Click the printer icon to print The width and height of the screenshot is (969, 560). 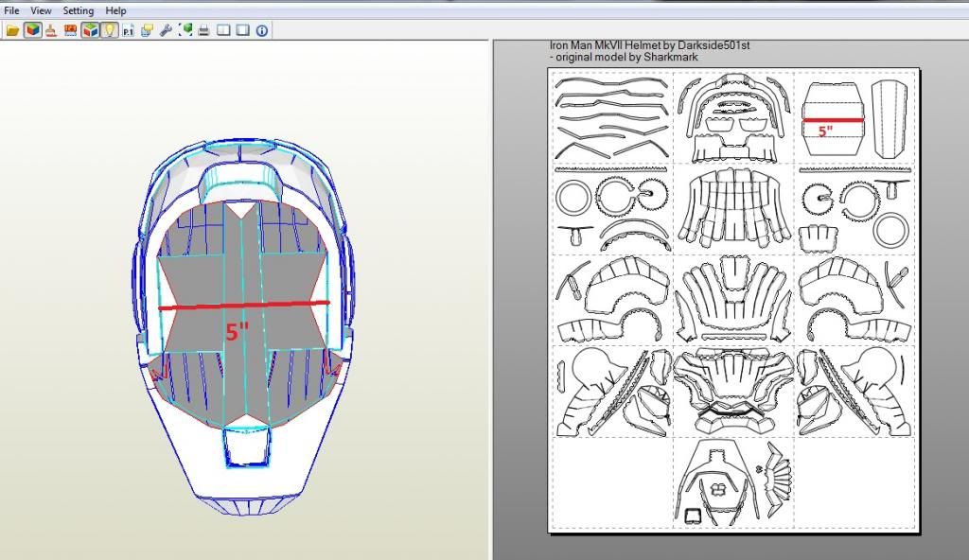coord(204,30)
